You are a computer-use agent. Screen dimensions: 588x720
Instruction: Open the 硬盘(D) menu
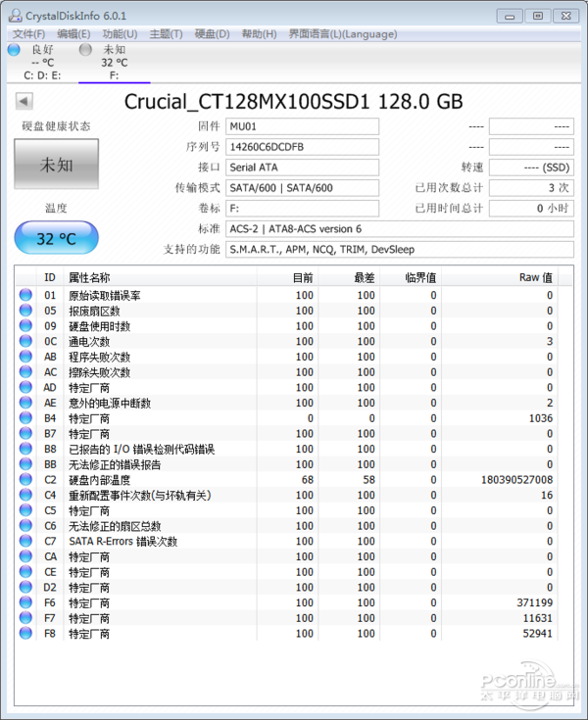tap(213, 34)
